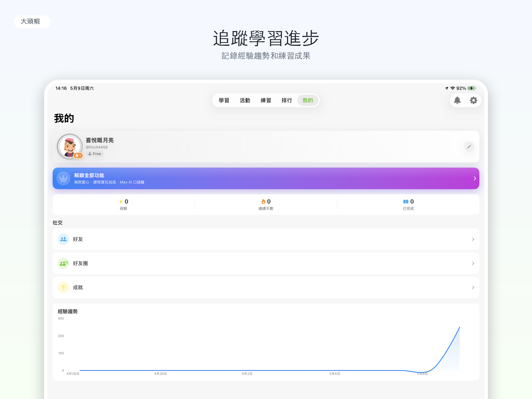This screenshot has height=399, width=532.
Task: Click the handle @finch4458
Action: [96, 147]
